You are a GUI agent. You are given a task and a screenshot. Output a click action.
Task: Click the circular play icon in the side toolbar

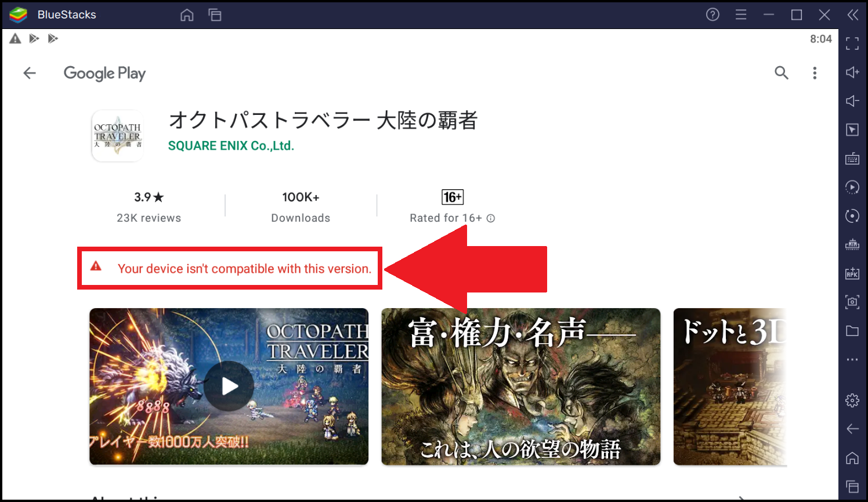point(852,187)
